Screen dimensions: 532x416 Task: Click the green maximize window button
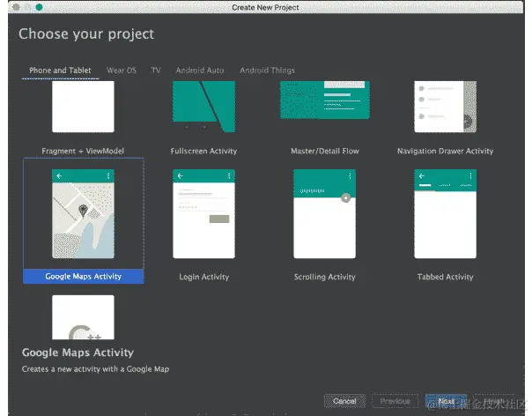coord(40,7)
